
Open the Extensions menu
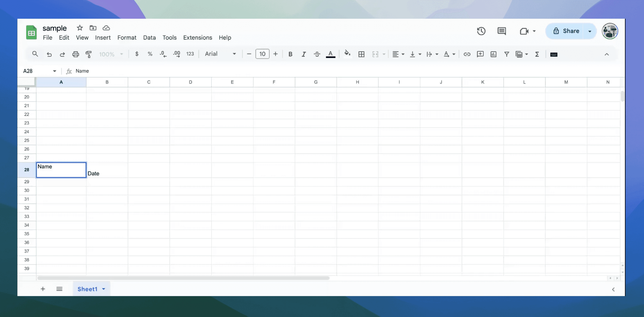(197, 37)
